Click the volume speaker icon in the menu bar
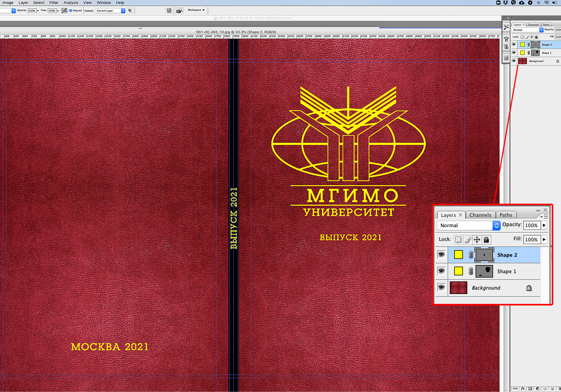The image size is (561, 392). point(555,3)
